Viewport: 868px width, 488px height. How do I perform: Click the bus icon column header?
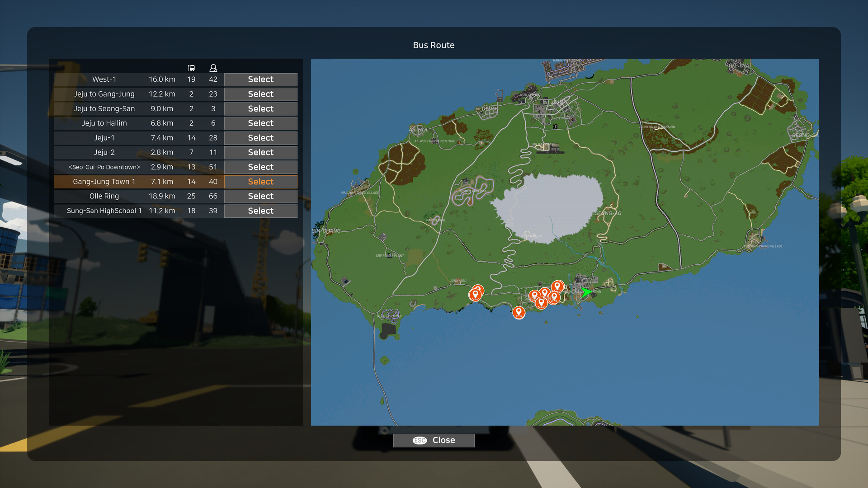191,68
